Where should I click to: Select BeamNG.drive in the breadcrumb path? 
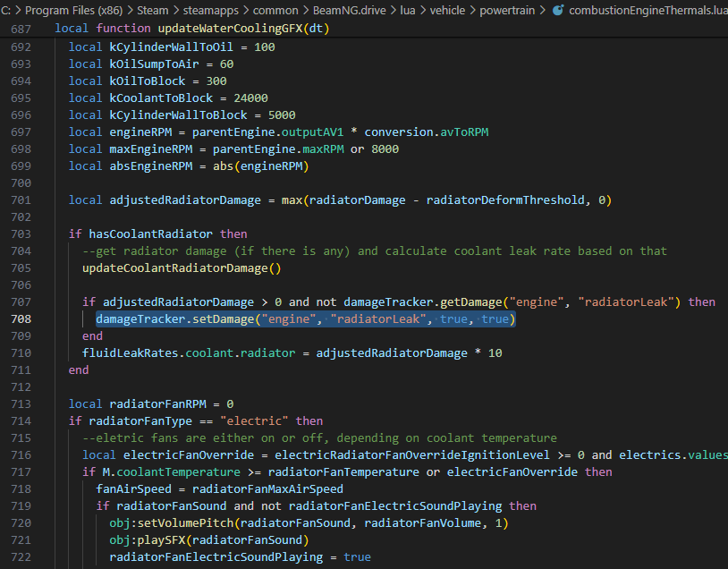[x=349, y=10]
